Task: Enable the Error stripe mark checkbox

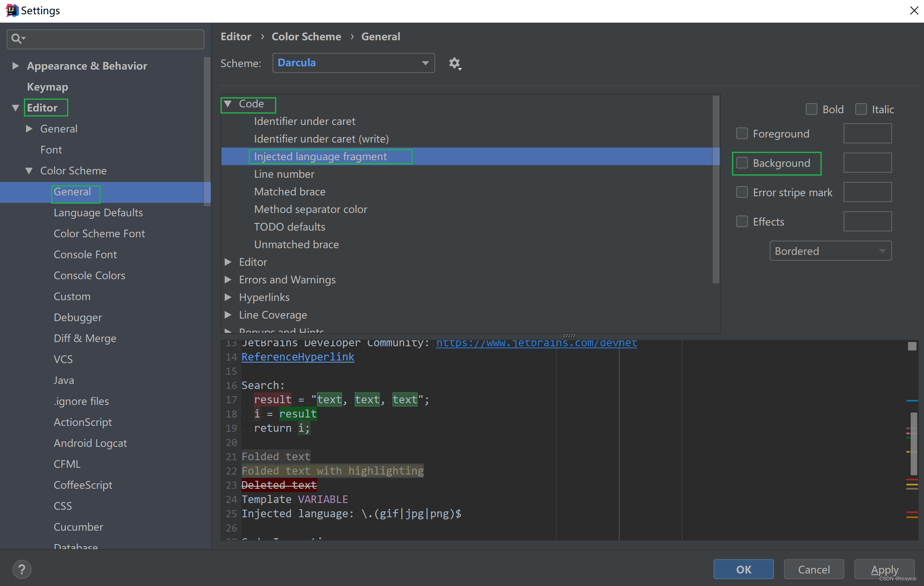Action: point(742,192)
